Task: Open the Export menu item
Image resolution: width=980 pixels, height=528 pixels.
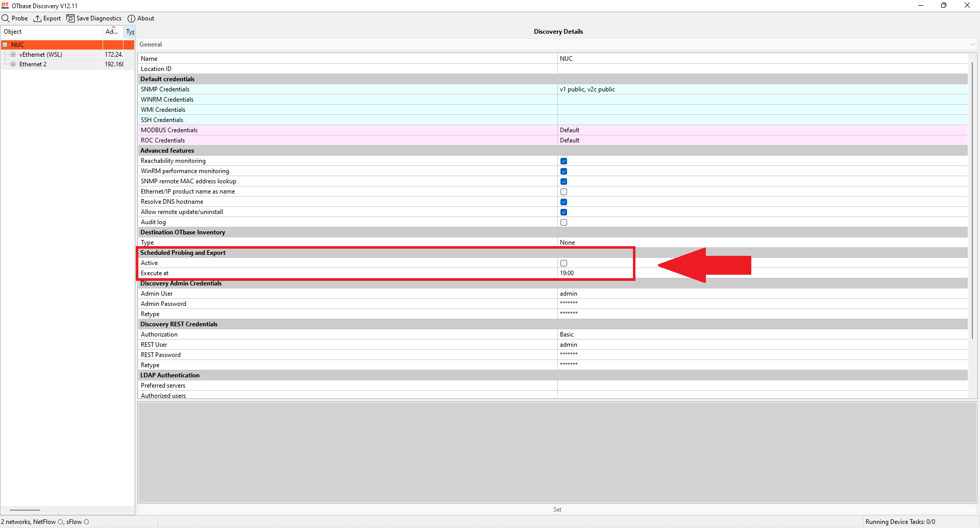Action: click(47, 18)
